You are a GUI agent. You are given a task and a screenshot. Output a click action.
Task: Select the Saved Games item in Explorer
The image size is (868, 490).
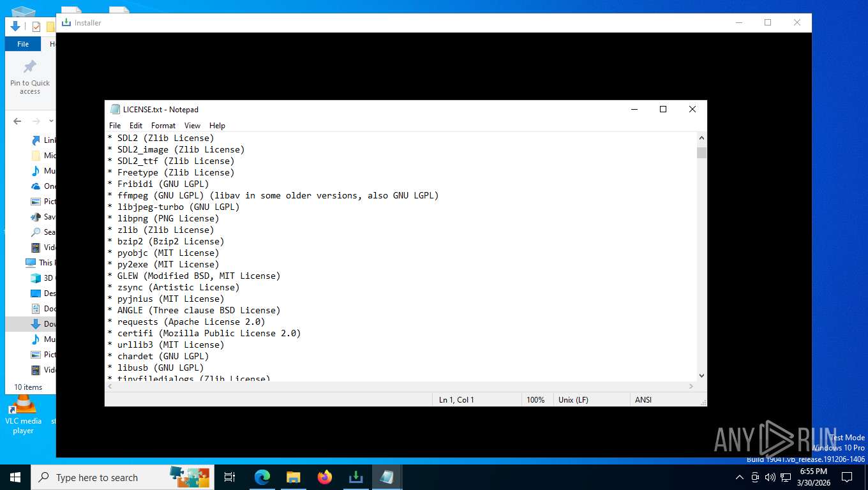point(45,217)
